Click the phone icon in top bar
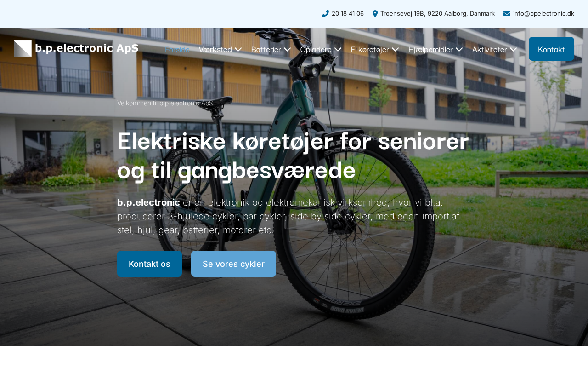 tap(325, 14)
